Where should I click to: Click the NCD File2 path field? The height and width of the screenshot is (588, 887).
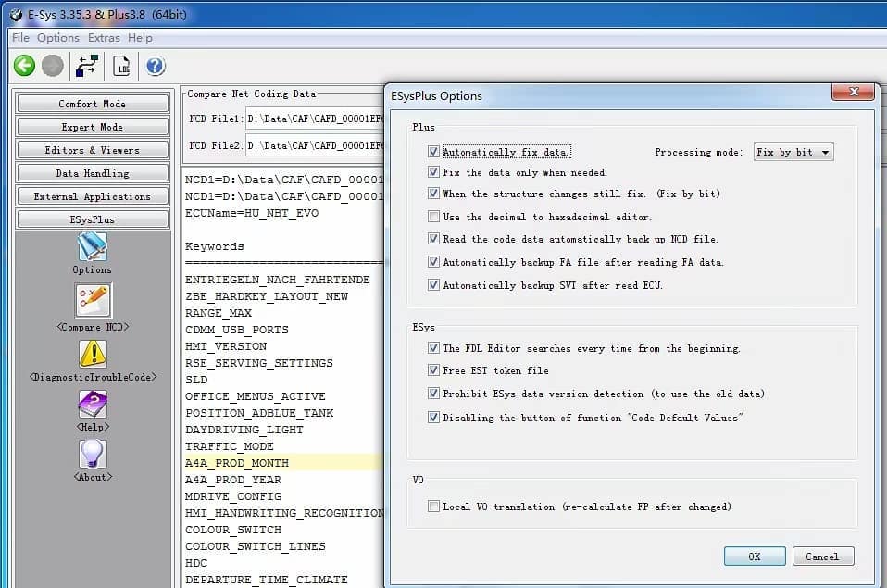click(315, 145)
